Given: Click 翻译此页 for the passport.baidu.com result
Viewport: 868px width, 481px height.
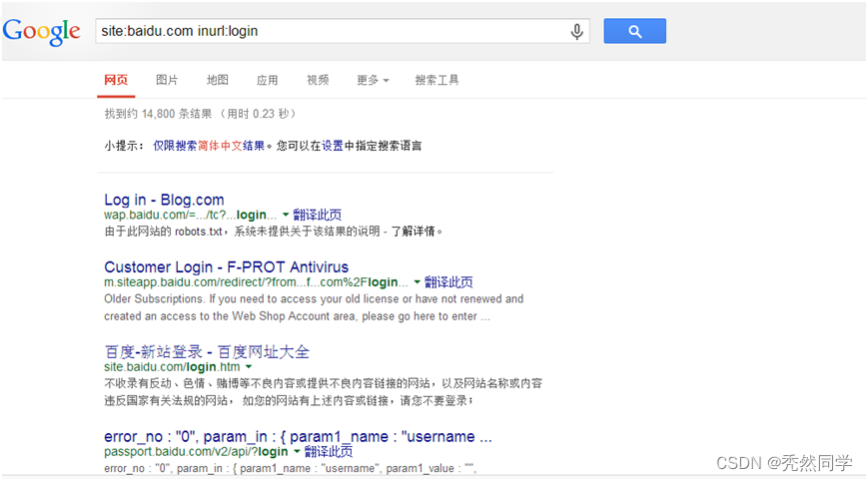Looking at the screenshot, I should click(x=329, y=452).
